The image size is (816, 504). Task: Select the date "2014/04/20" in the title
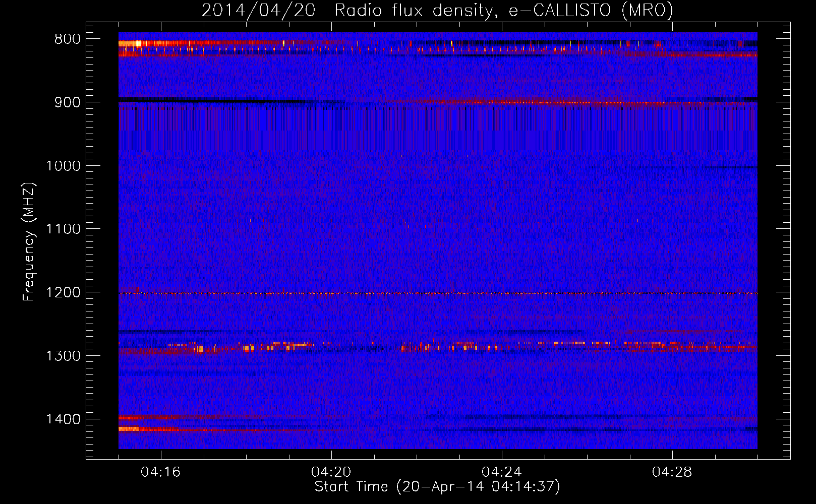259,10
